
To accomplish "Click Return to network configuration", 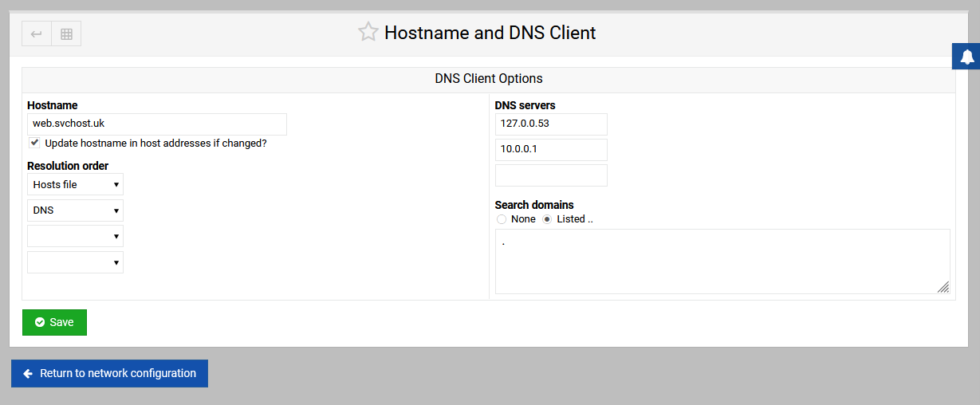I will coord(109,373).
